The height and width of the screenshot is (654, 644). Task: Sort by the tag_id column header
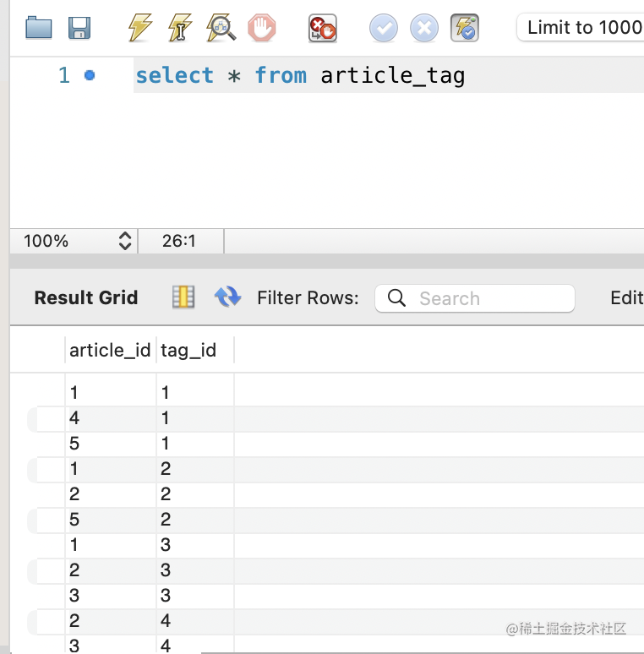pos(188,351)
